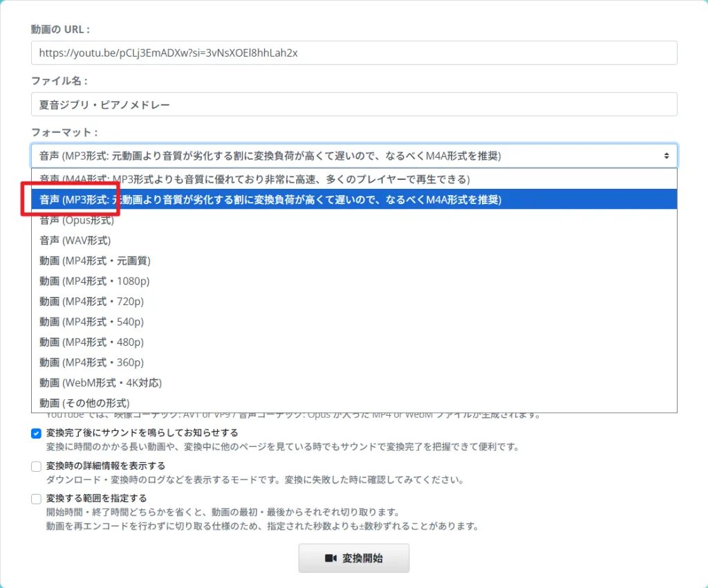The height and width of the screenshot is (588, 708).
Task: Click the フォーマット label
Action: [x=64, y=132]
